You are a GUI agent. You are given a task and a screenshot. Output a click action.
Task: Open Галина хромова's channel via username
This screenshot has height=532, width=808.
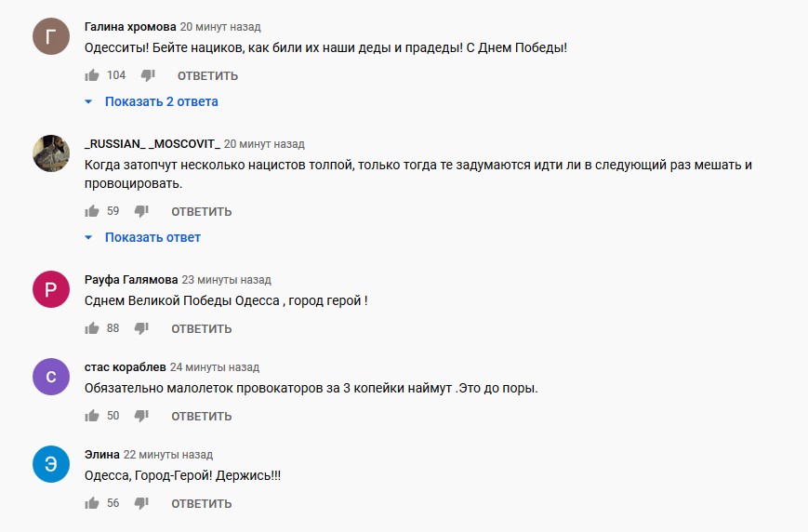pyautogui.click(x=130, y=27)
